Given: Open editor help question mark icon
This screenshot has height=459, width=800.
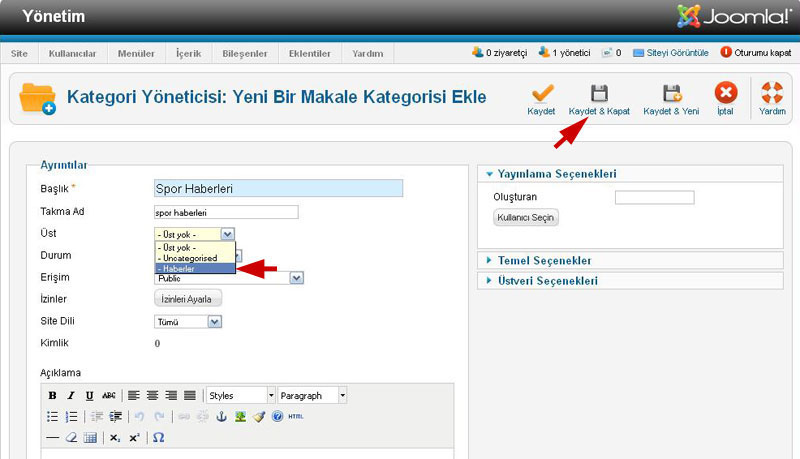Looking at the screenshot, I should (x=277, y=417).
